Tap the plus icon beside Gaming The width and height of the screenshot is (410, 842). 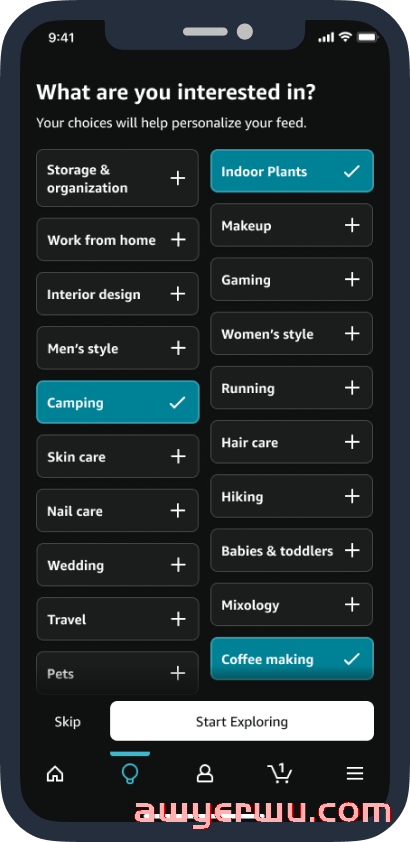point(352,279)
